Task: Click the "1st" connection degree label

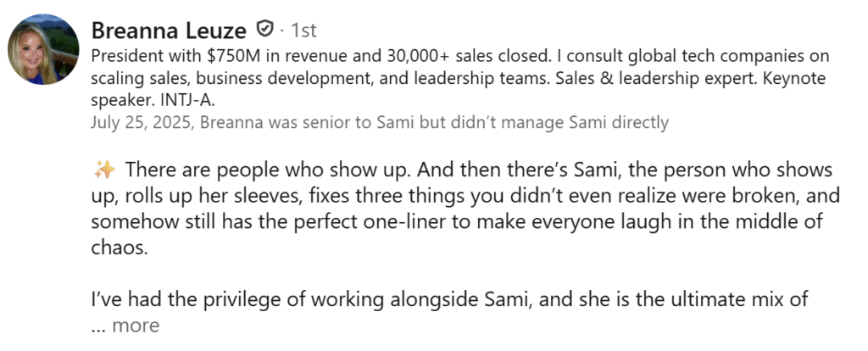Action: pyautogui.click(x=303, y=31)
